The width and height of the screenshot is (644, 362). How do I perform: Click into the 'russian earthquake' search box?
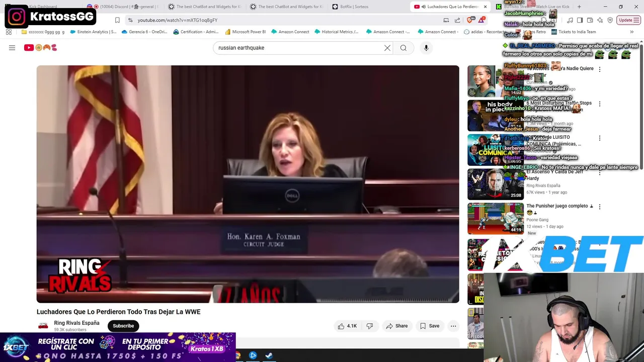tap(297, 48)
